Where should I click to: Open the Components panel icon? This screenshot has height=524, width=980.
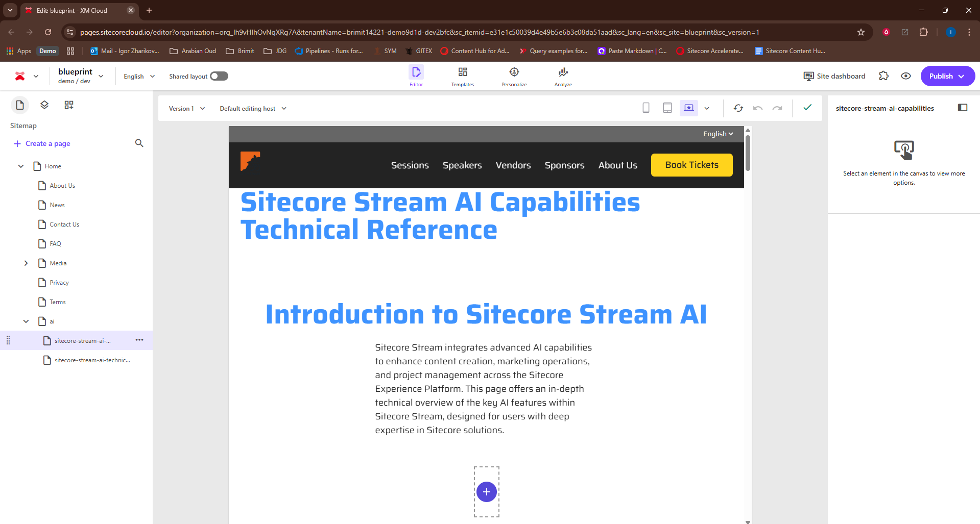point(69,105)
